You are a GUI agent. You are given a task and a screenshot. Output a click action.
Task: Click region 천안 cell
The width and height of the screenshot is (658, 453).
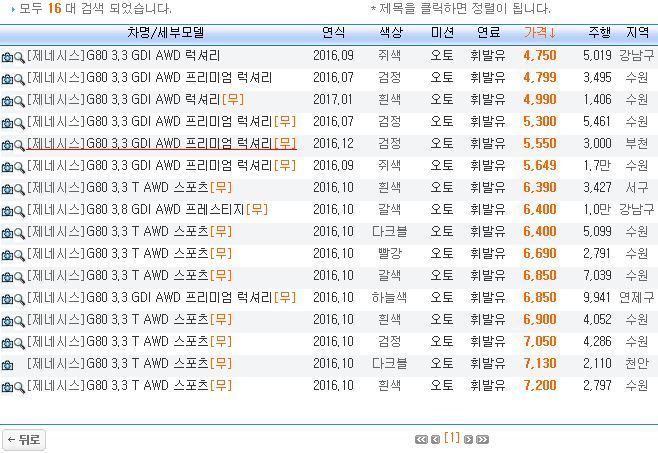(x=637, y=364)
